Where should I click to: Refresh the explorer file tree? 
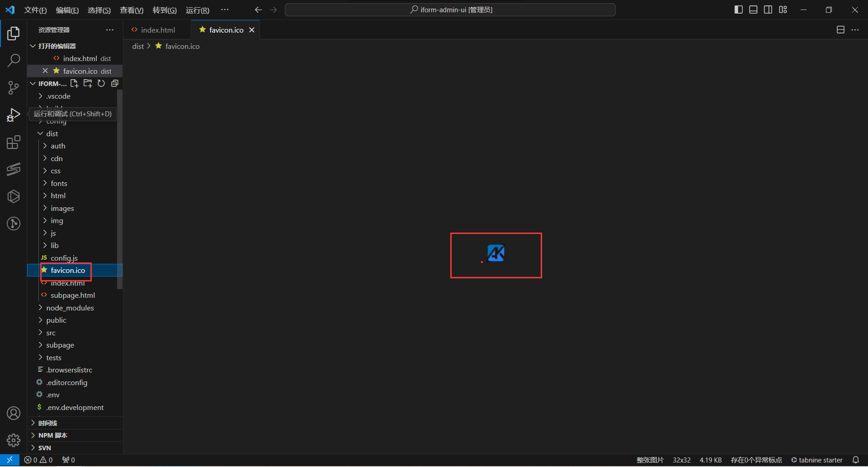[101, 83]
